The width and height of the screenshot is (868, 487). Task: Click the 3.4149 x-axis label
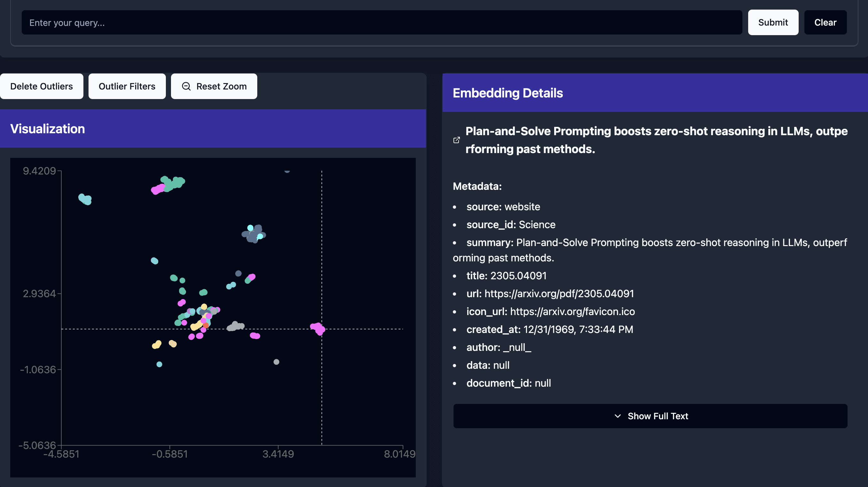tap(278, 454)
